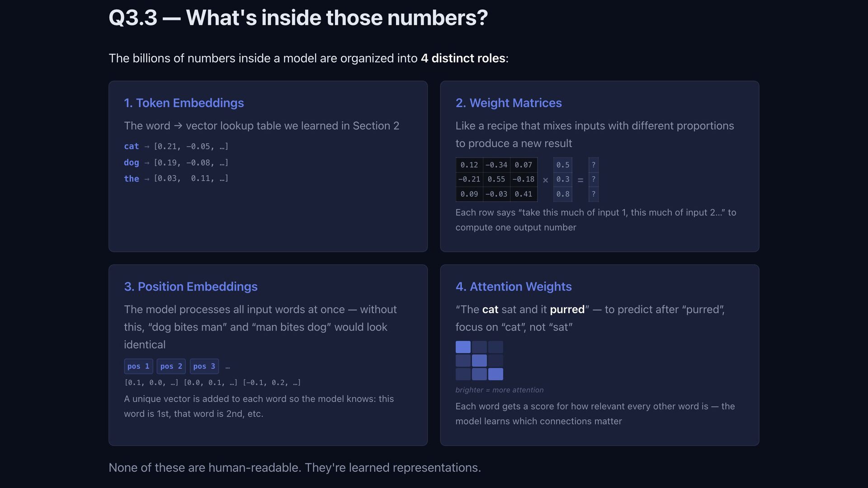Screen dimensions: 868x488
Task: Click the "cat" token in embeddings list
Action: [131, 146]
